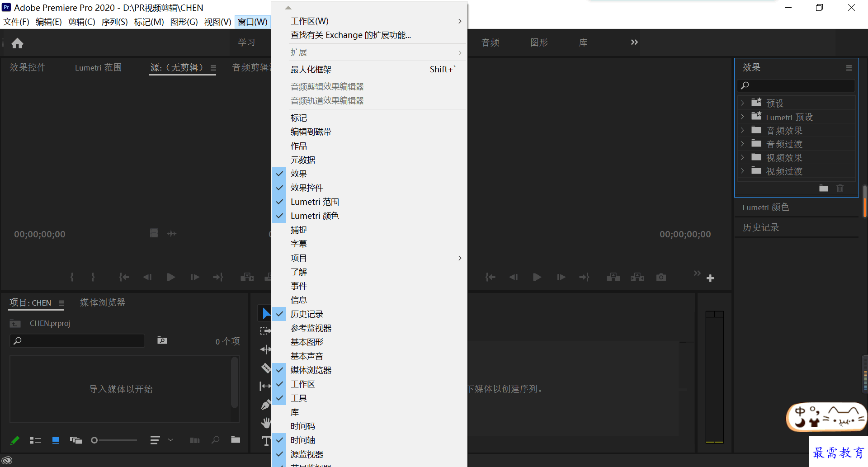This screenshot has width=868, height=467.
Task: Select the Razor tool
Action: tap(266, 368)
